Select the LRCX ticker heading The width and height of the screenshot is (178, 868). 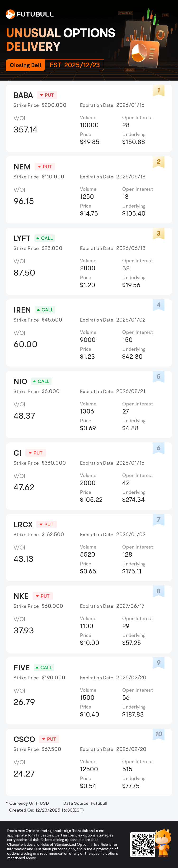(23, 525)
